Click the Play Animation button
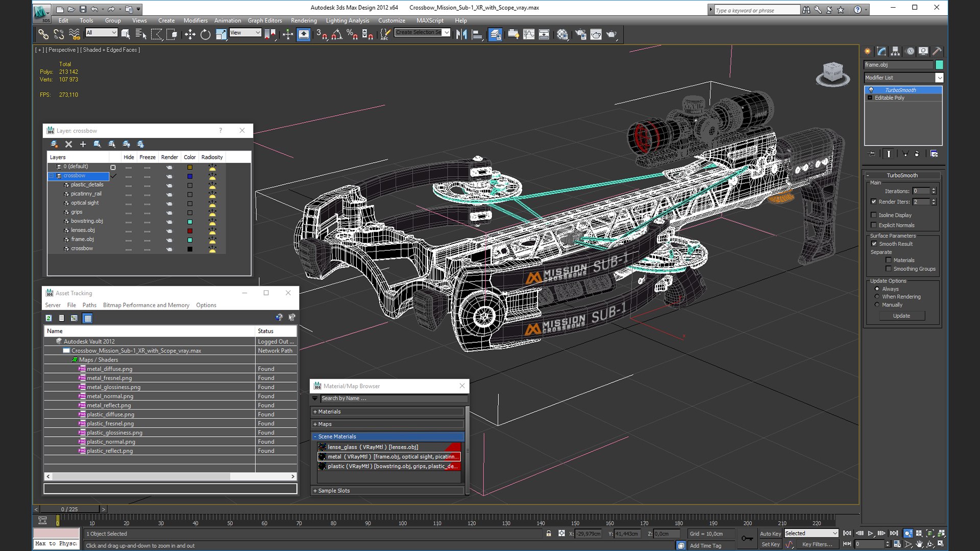The height and width of the screenshot is (551, 980). (x=870, y=533)
